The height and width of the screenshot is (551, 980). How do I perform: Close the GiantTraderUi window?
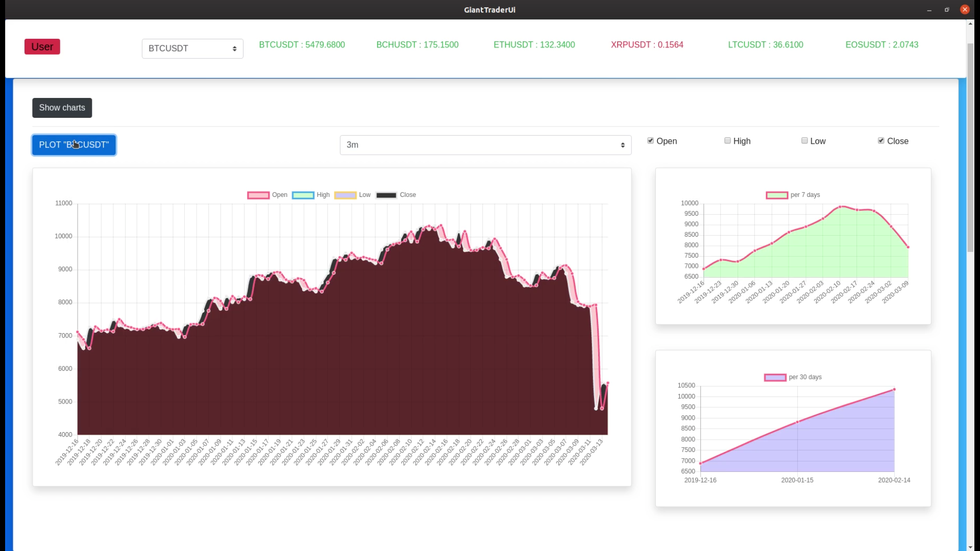[x=965, y=10]
